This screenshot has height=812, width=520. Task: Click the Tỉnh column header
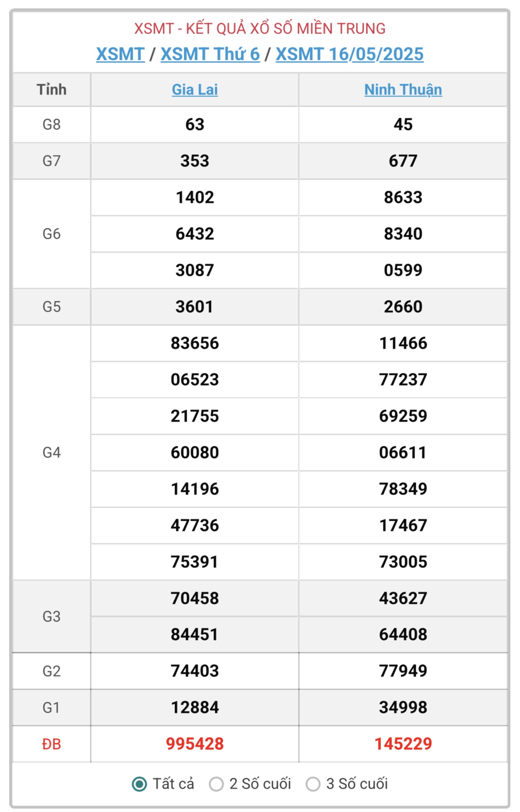(x=51, y=89)
